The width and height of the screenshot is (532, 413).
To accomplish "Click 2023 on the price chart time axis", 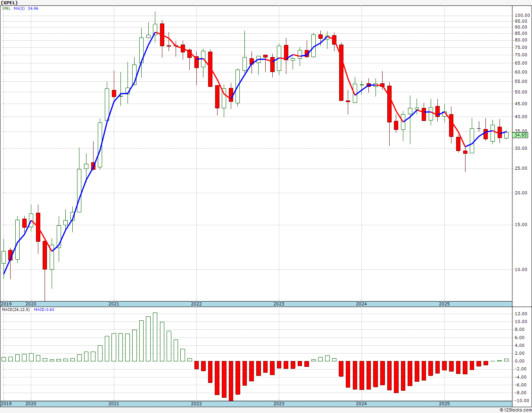I will pyautogui.click(x=279, y=304).
